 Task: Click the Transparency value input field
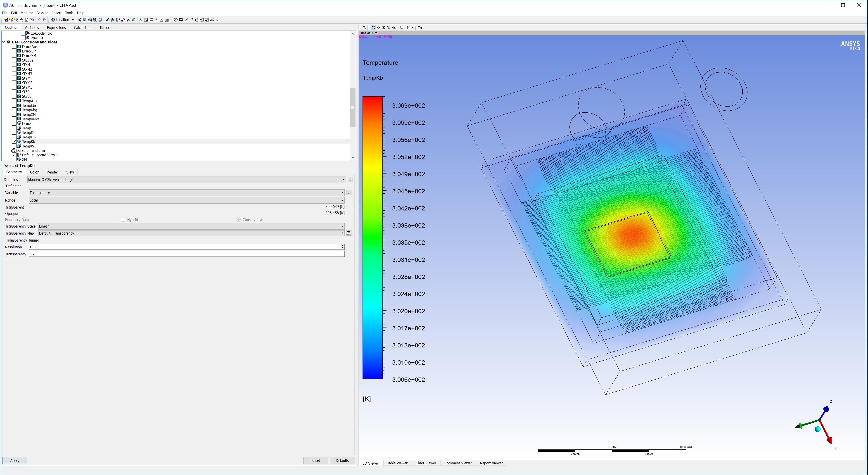186,254
